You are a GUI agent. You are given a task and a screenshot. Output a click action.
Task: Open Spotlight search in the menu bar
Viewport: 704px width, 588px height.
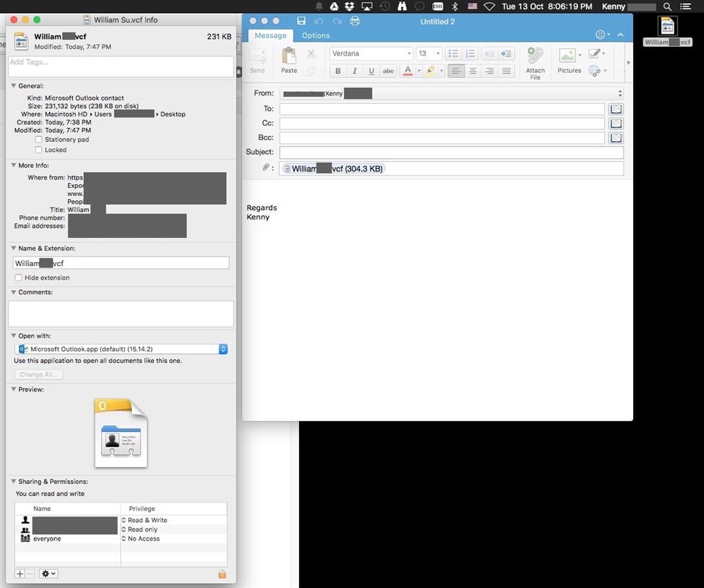pyautogui.click(x=667, y=6)
